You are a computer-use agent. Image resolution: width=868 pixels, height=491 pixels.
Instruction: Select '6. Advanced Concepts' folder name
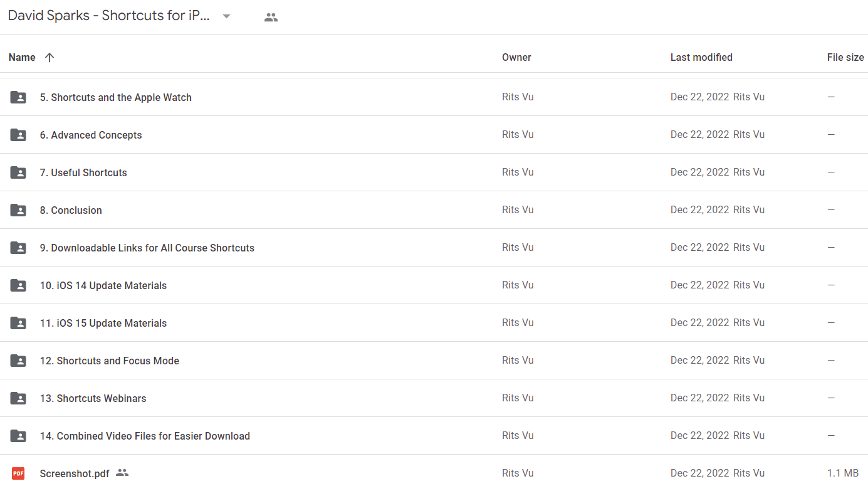[91, 135]
